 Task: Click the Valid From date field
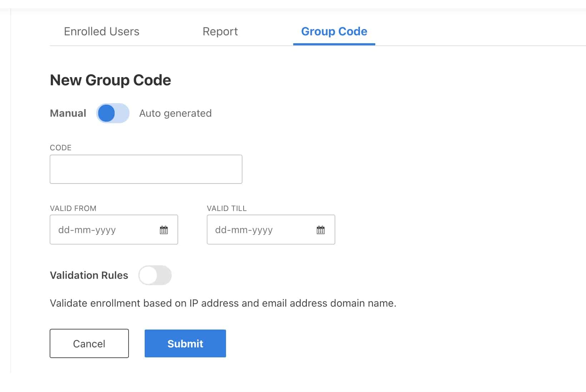coord(114,230)
